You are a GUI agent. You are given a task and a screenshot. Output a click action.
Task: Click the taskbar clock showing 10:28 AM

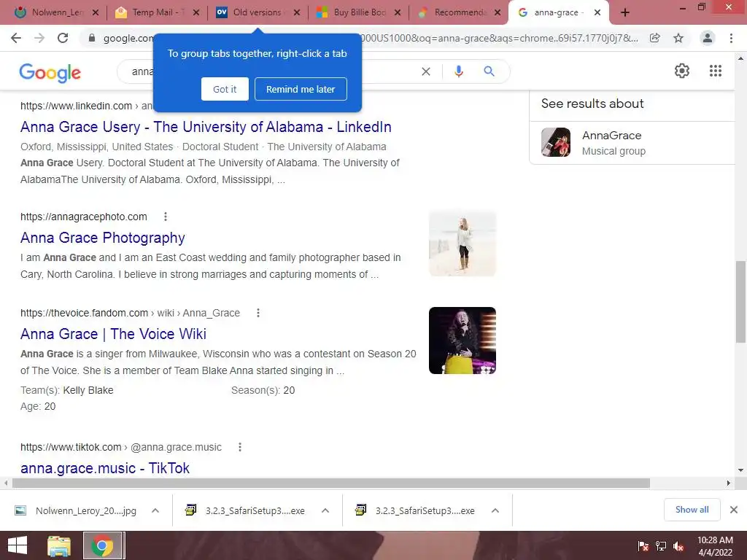click(x=715, y=545)
